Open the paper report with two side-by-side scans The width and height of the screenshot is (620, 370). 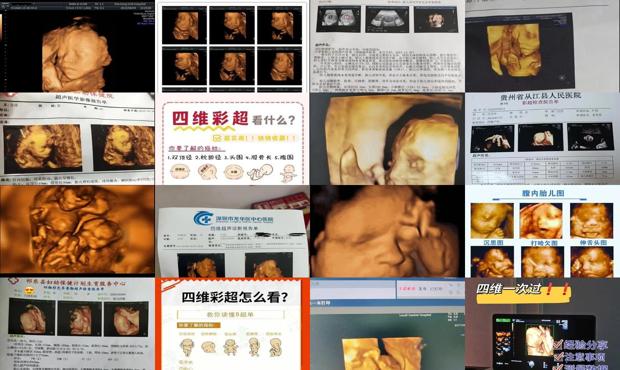(x=77, y=139)
